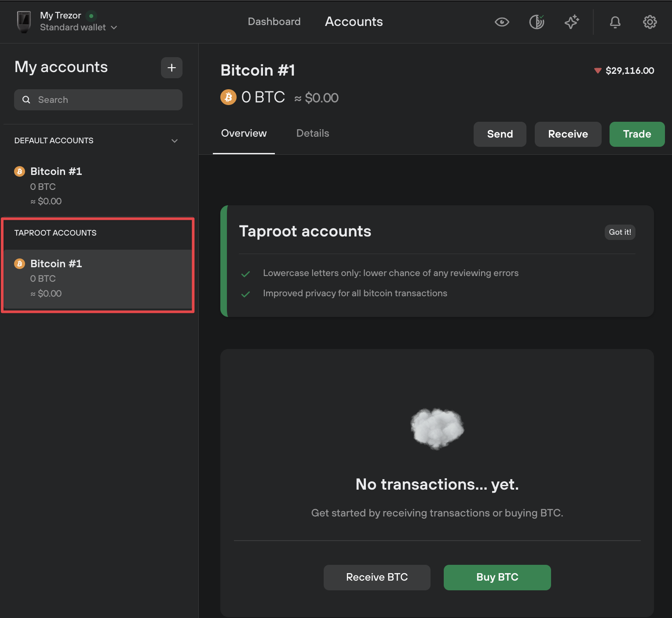Click 'My accounts' sidebar heading
Image resolution: width=672 pixels, height=618 pixels.
coord(61,67)
